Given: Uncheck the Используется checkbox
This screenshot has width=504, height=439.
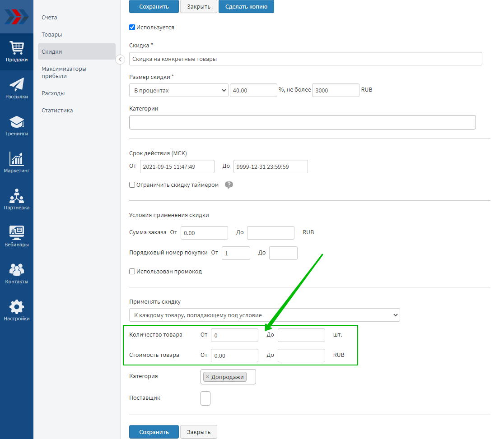Looking at the screenshot, I should [132, 28].
